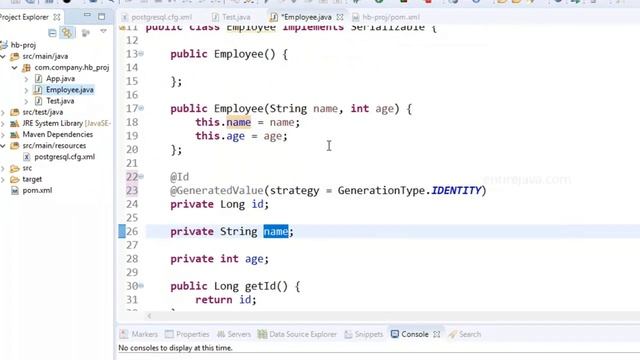The image size is (640, 360).
Task: Switch to the Test.java editor tab
Action: 231,17
